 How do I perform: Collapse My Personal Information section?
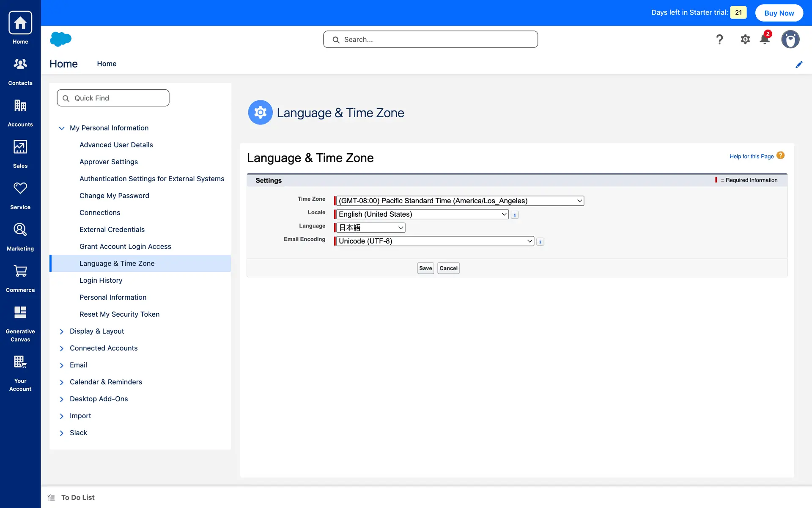tap(62, 128)
